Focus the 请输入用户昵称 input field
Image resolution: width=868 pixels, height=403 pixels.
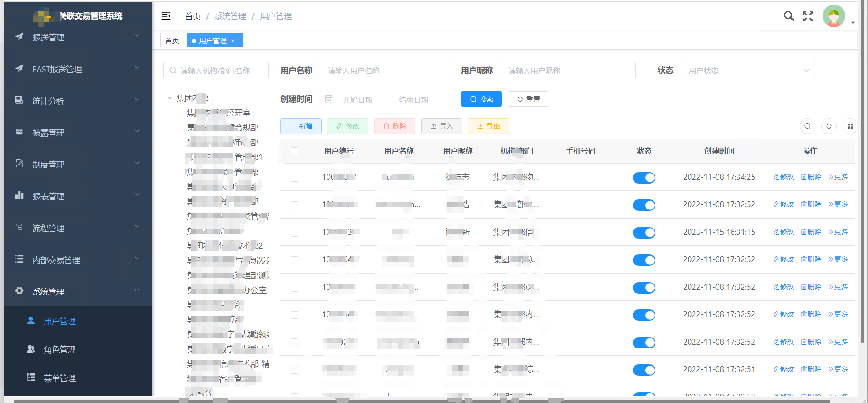point(567,70)
